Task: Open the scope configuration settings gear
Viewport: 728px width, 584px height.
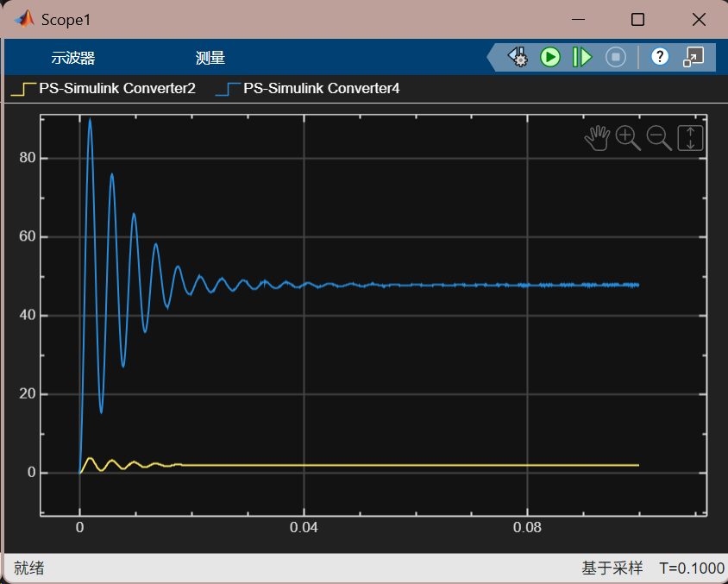Action: (518, 57)
